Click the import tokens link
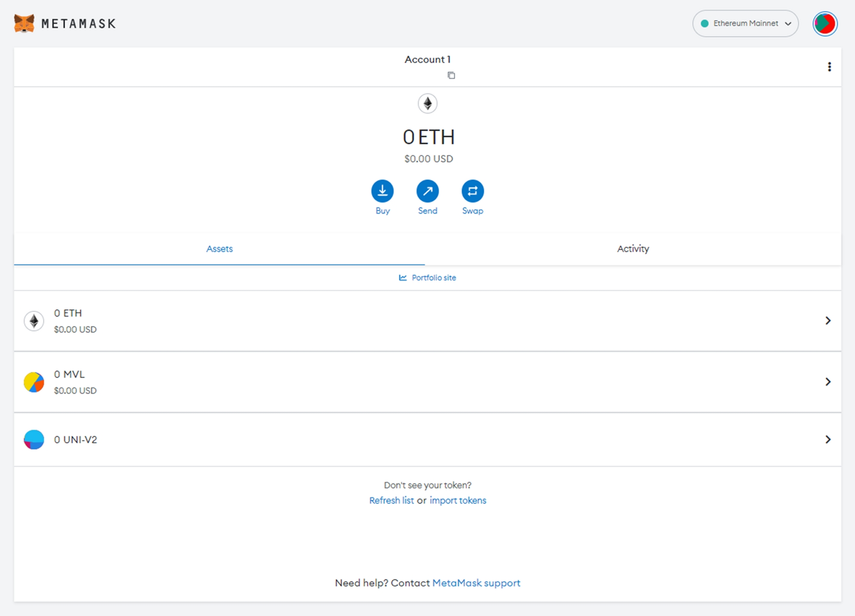 tap(458, 501)
